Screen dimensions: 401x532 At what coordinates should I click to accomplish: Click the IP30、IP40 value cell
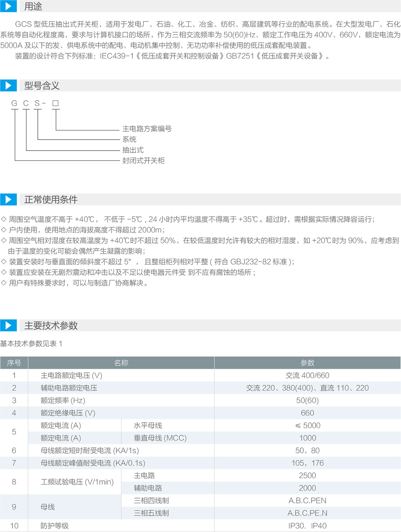307,526
